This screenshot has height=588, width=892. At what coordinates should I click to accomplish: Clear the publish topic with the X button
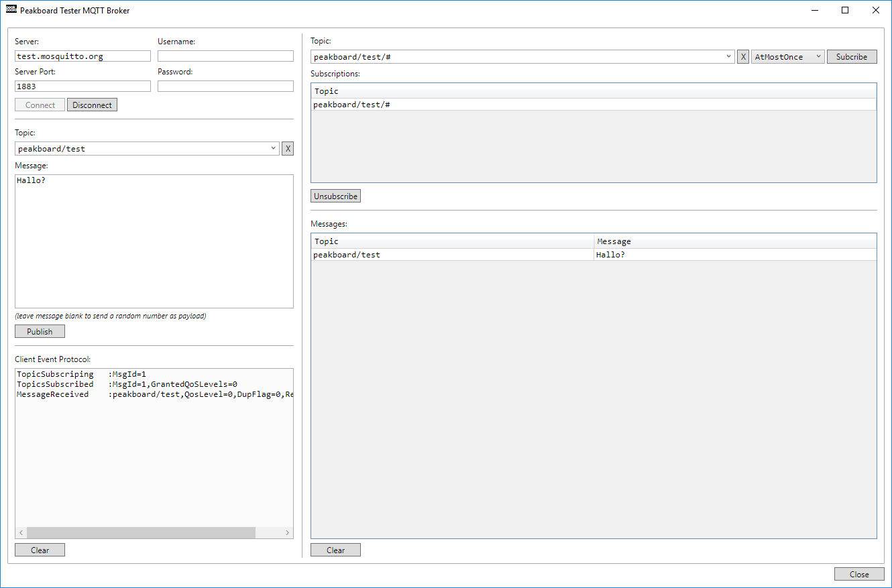(x=287, y=148)
